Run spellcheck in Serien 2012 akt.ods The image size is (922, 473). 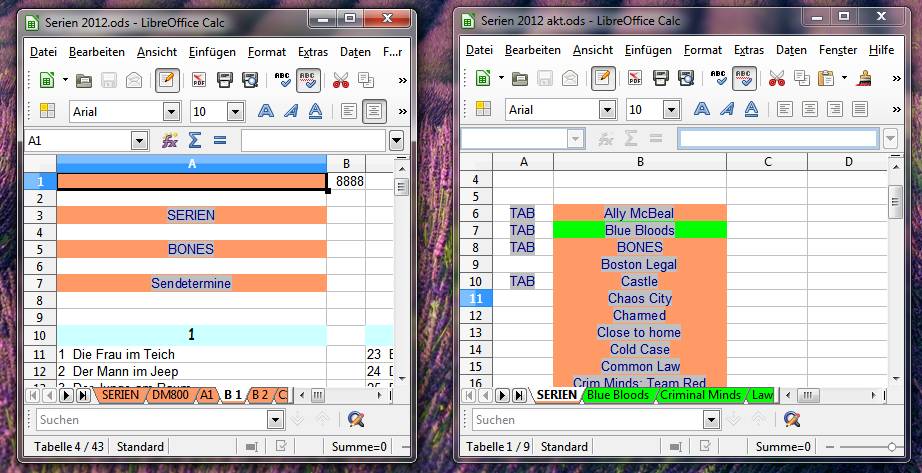[x=718, y=78]
